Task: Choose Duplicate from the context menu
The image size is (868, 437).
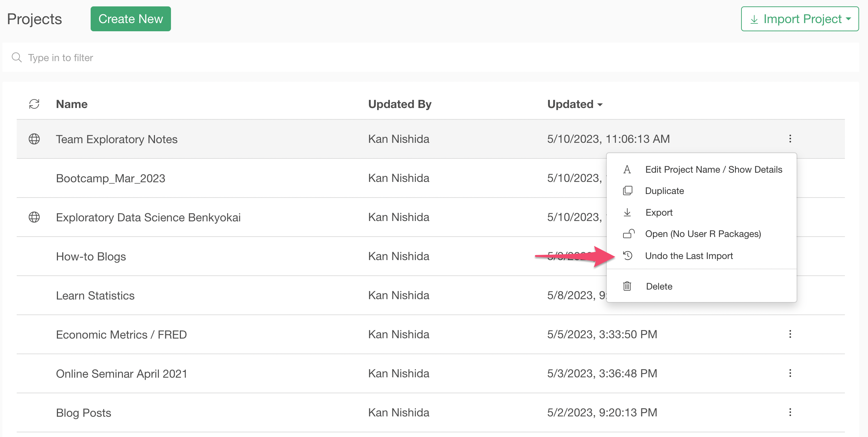Action: 664,191
